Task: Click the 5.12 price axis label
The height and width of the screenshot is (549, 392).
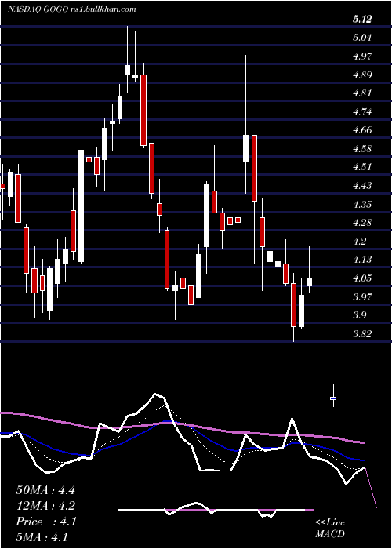Action: click(x=362, y=20)
